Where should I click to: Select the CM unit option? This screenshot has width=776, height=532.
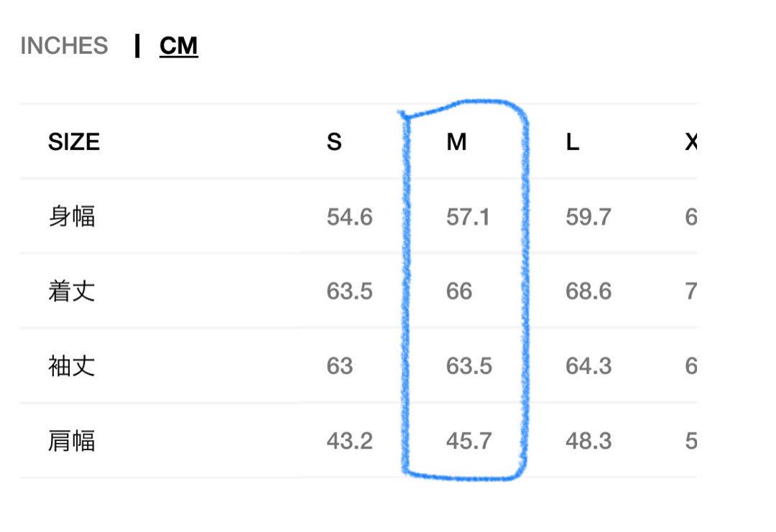[179, 46]
